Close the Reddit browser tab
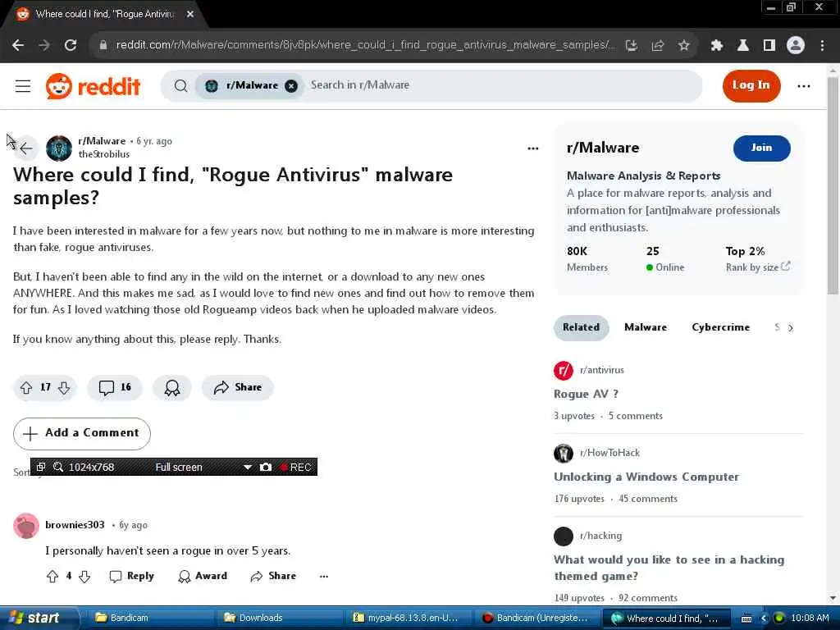This screenshot has width=840, height=630. click(x=190, y=15)
